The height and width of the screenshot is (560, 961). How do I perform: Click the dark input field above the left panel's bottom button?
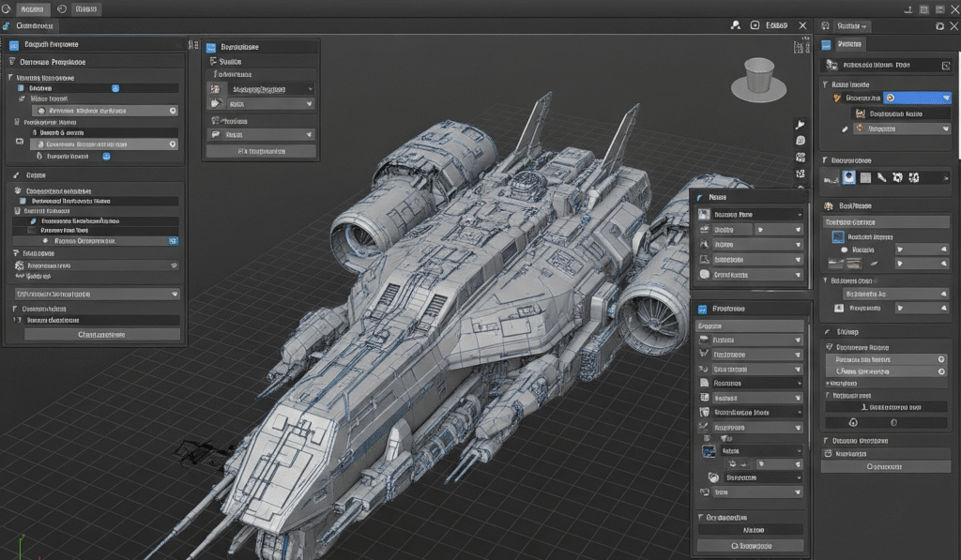pyautogui.click(x=101, y=321)
